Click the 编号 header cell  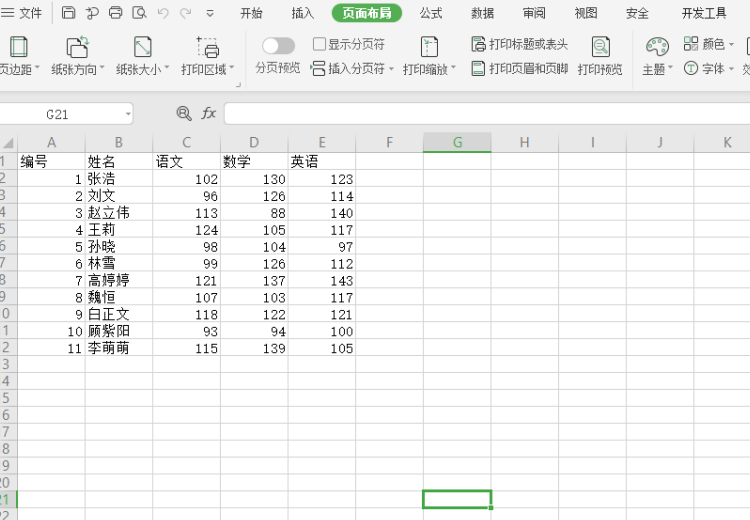(52, 161)
